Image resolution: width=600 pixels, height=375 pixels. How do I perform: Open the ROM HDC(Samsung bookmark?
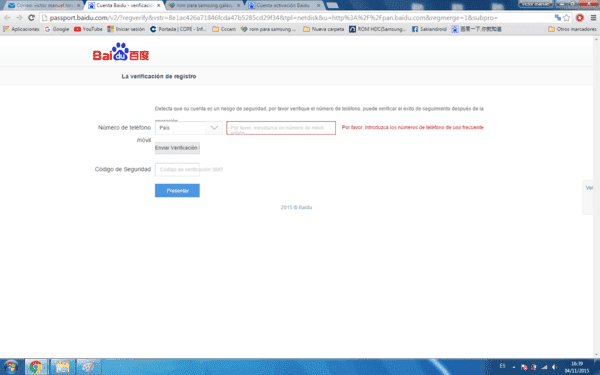(x=377, y=29)
